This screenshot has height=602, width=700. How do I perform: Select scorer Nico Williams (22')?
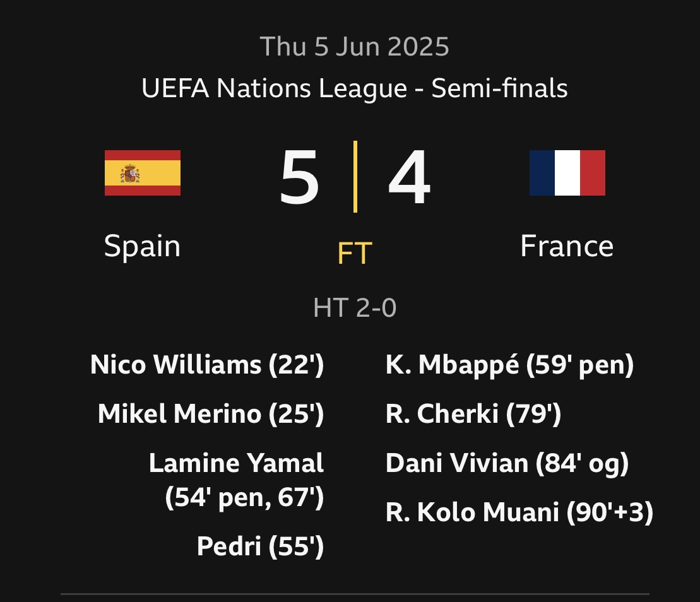207,365
